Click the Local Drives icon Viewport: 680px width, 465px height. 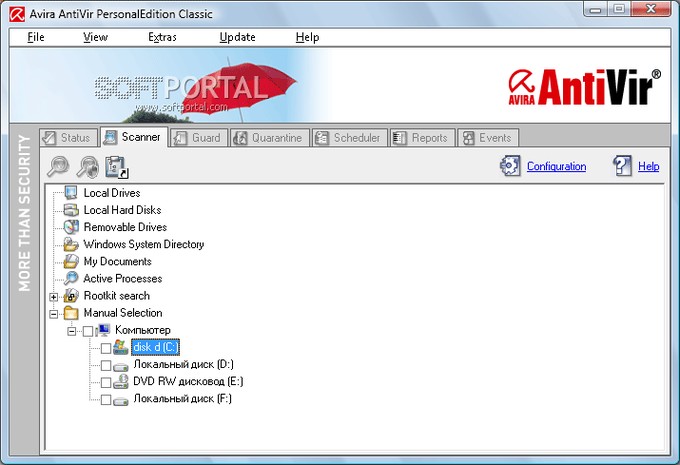(71, 193)
